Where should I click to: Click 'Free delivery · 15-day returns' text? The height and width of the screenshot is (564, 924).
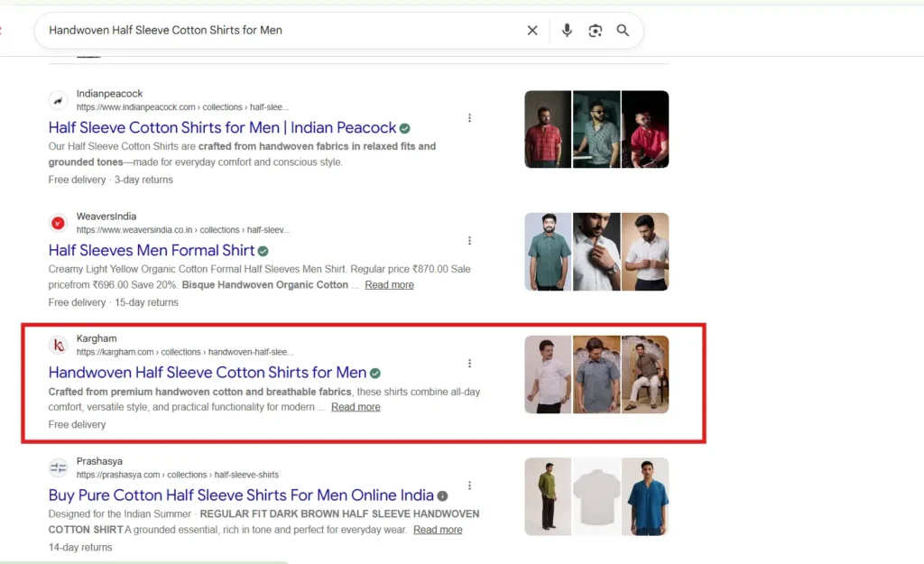[x=113, y=302]
